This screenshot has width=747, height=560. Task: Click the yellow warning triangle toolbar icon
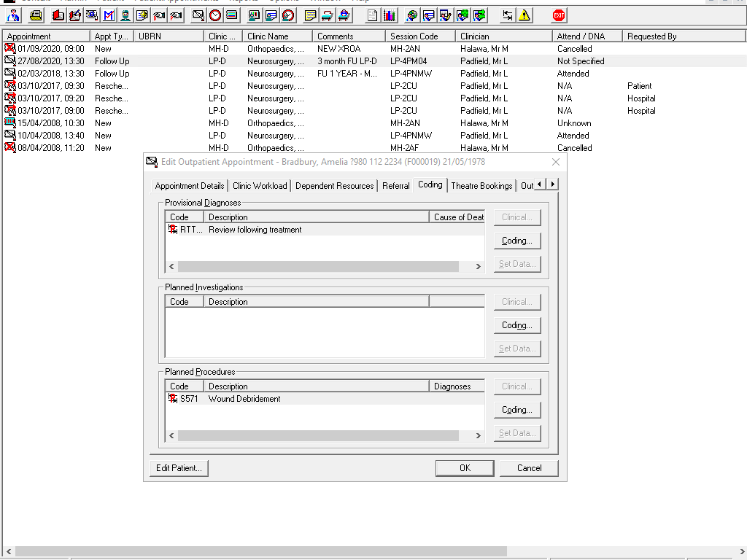(x=525, y=16)
